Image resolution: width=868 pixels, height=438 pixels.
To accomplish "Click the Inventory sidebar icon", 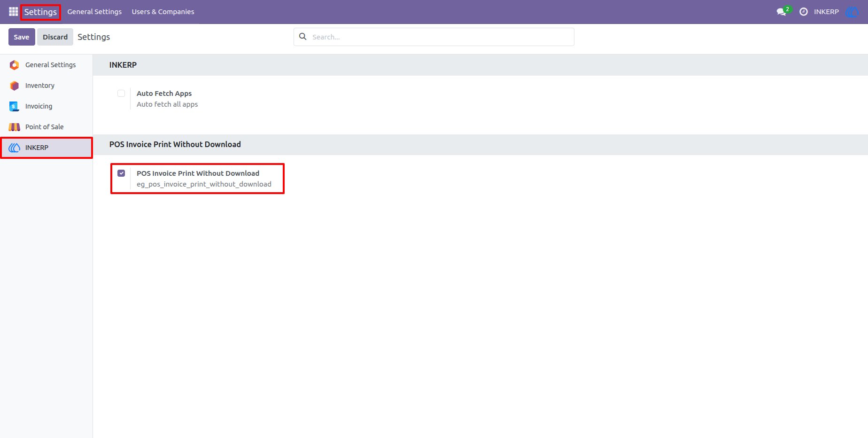I will pyautogui.click(x=15, y=86).
